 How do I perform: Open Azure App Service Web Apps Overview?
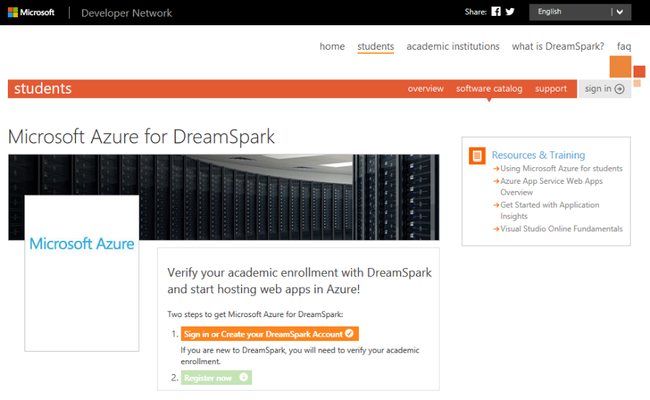pos(551,187)
